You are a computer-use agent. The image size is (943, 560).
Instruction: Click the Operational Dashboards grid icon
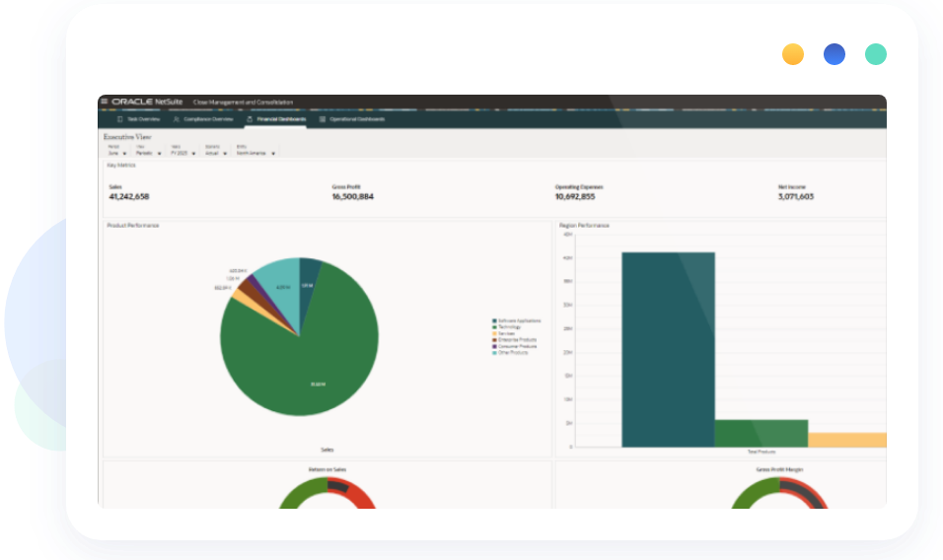pos(323,119)
